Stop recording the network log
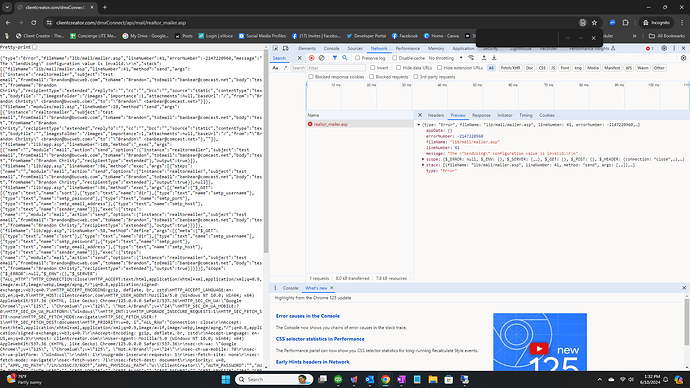The image size is (690, 388). click(x=312, y=58)
